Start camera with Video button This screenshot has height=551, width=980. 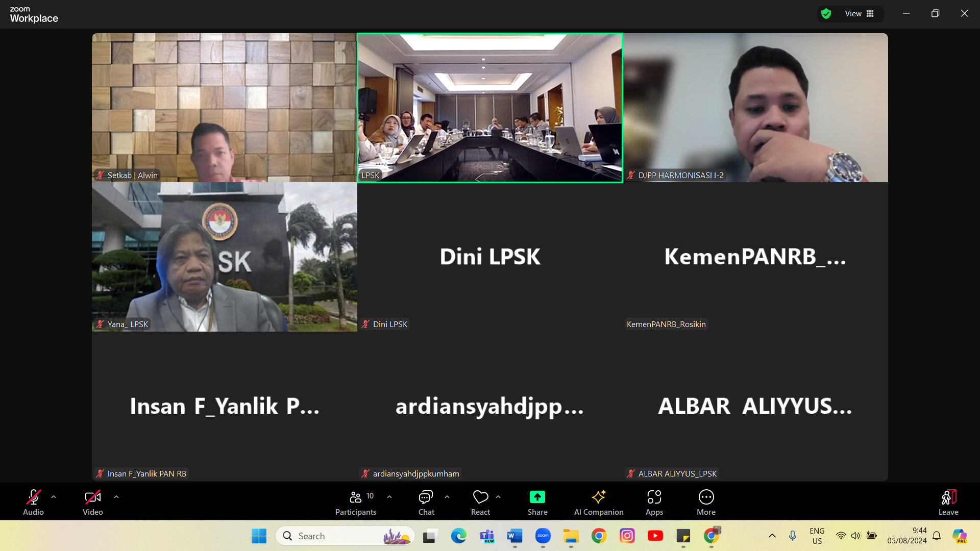(x=92, y=502)
